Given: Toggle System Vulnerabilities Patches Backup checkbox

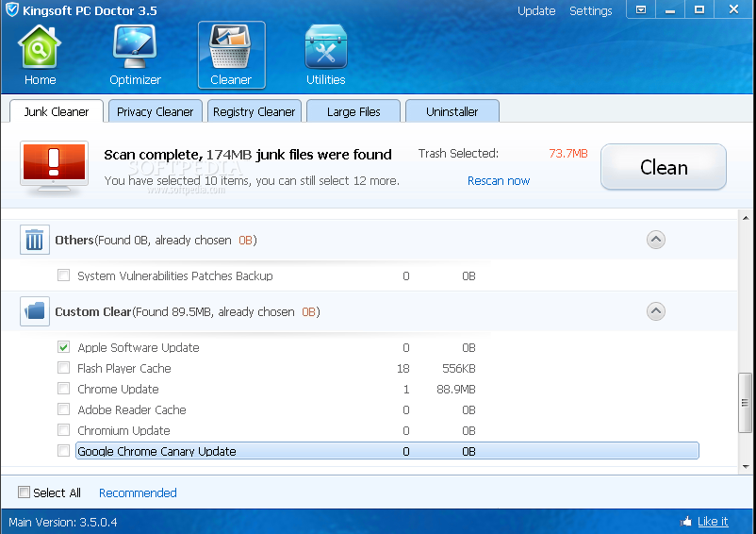Looking at the screenshot, I should point(63,275).
